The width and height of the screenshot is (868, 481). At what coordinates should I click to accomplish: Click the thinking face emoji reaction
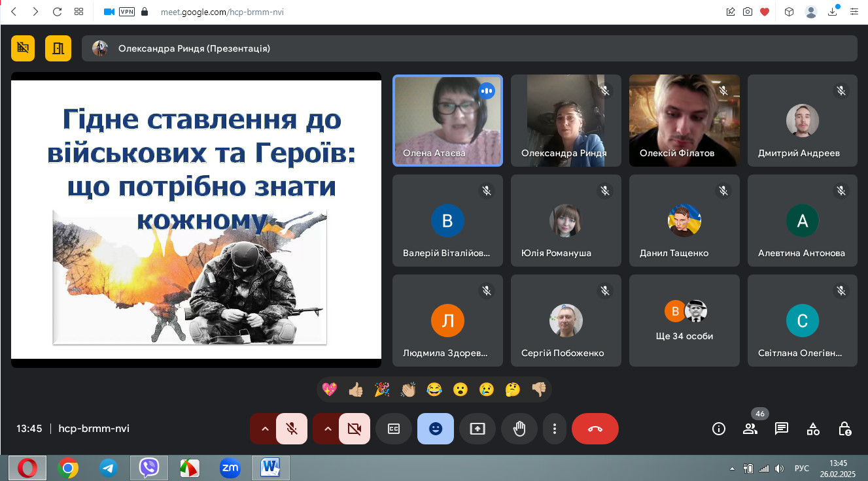[513, 390]
